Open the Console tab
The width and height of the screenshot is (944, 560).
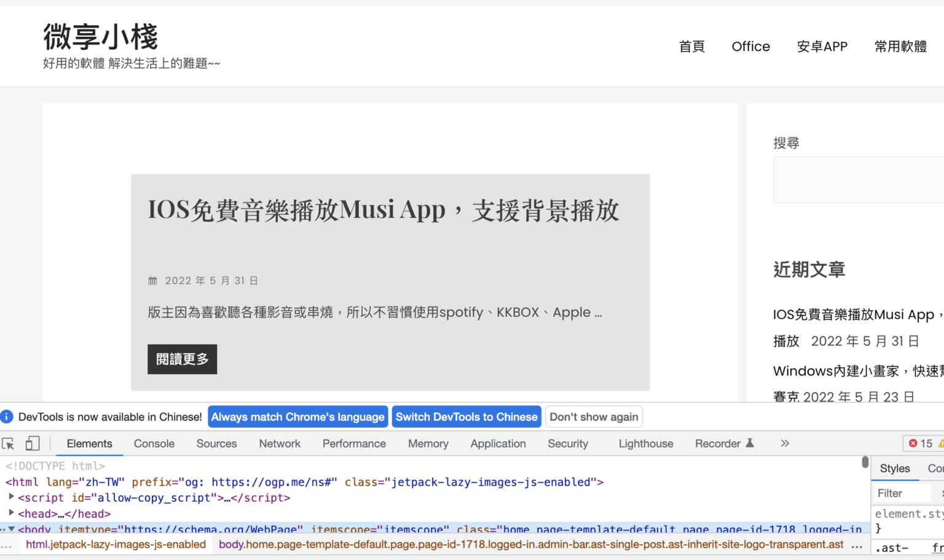click(154, 443)
